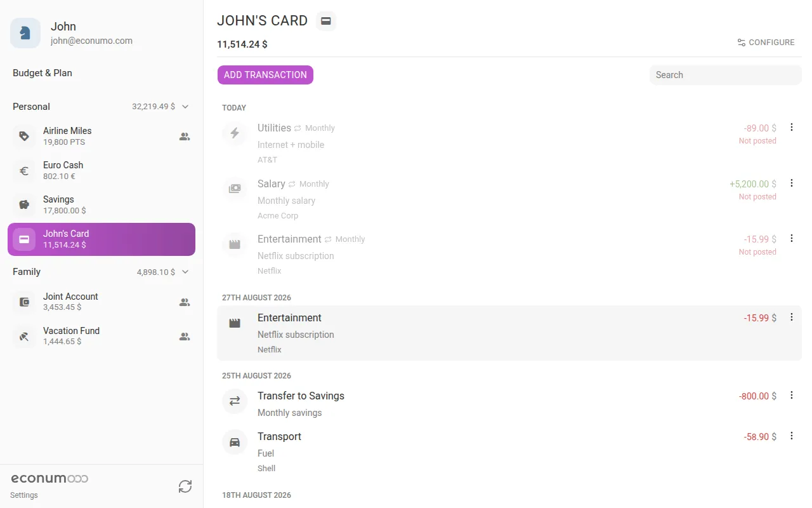Select the Savings account
Image resolution: width=812 pixels, height=508 pixels.
pos(101,204)
